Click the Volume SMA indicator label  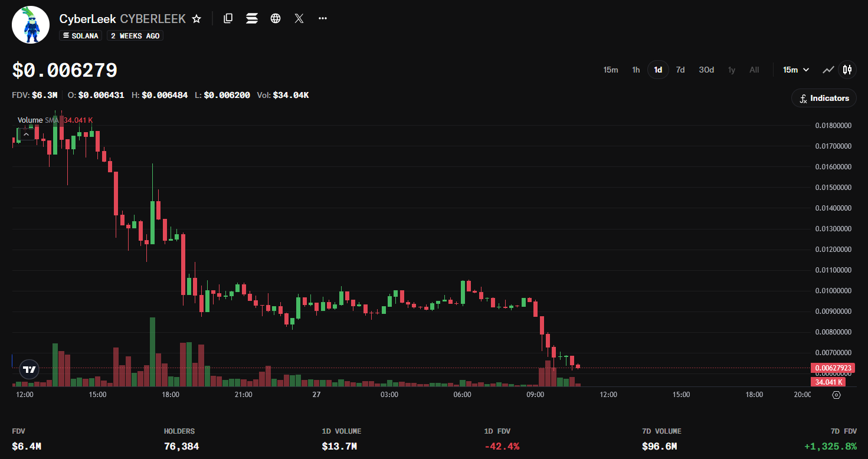pos(39,120)
